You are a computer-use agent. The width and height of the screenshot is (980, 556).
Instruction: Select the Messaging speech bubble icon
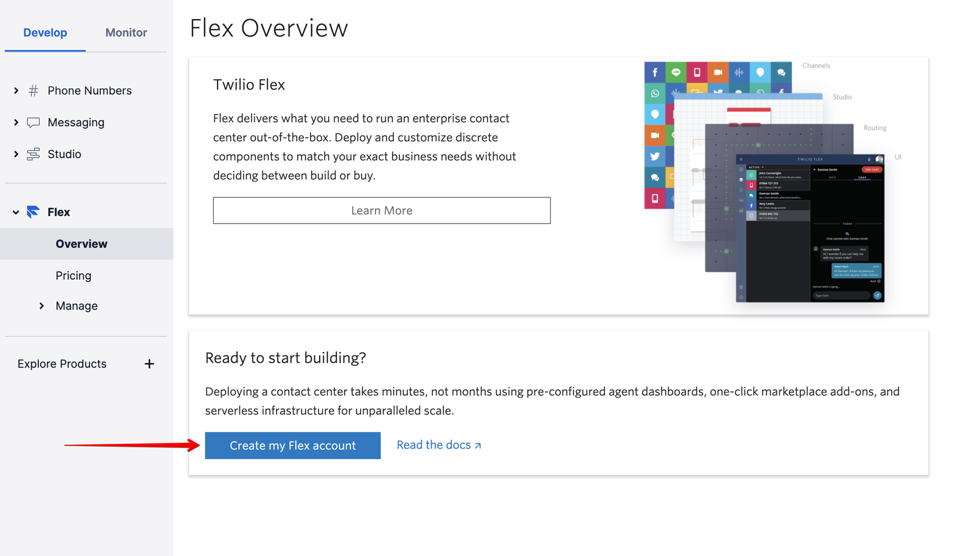[x=33, y=122]
